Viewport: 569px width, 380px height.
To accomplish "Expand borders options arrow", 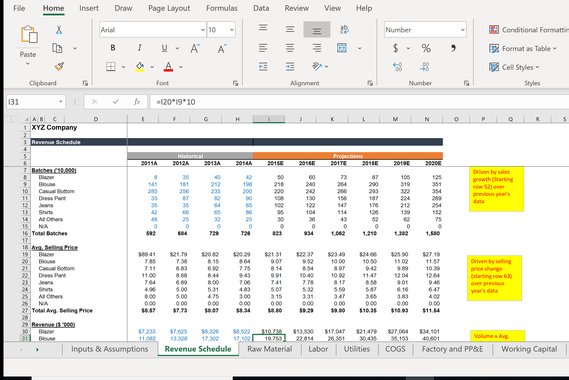I will (x=123, y=67).
